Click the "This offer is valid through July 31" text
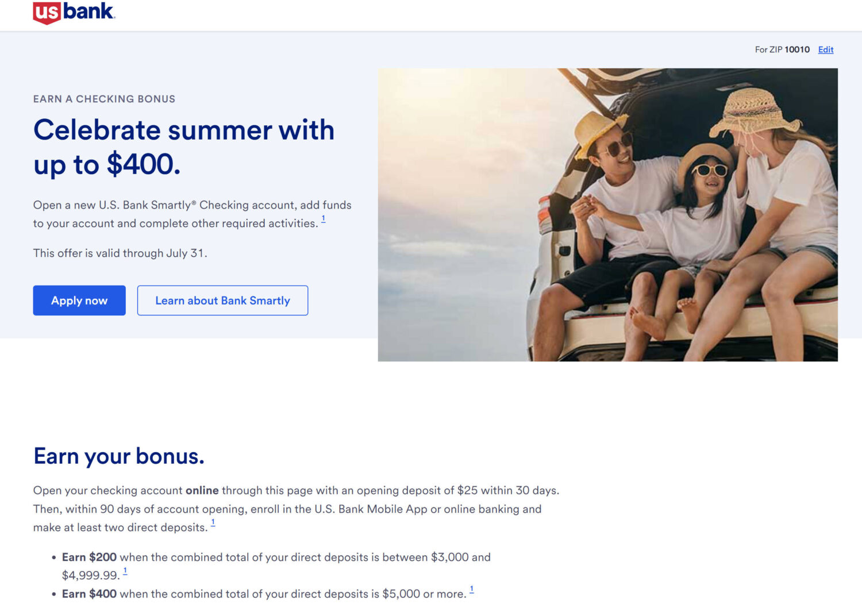Viewport: 862px width, 616px height. (x=120, y=253)
